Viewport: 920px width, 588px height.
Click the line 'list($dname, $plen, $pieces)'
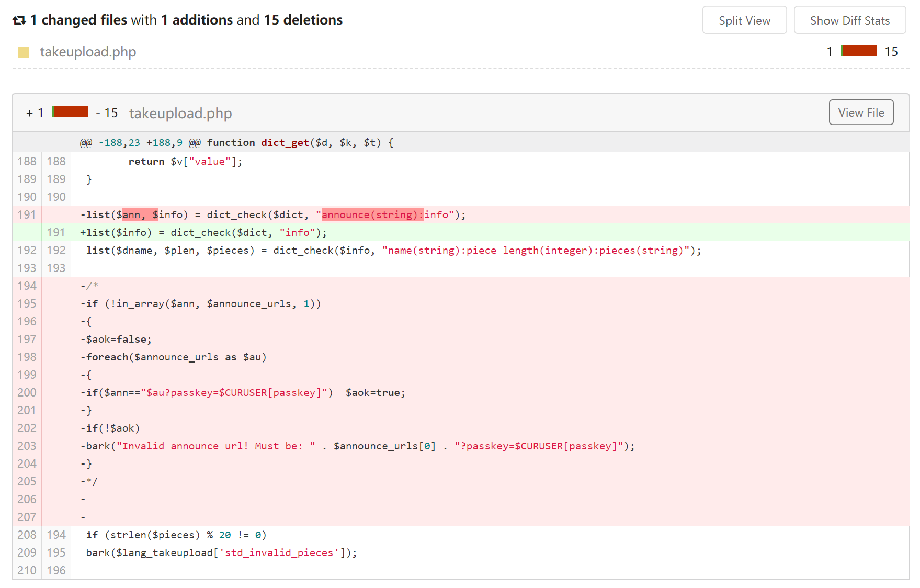click(x=490, y=250)
